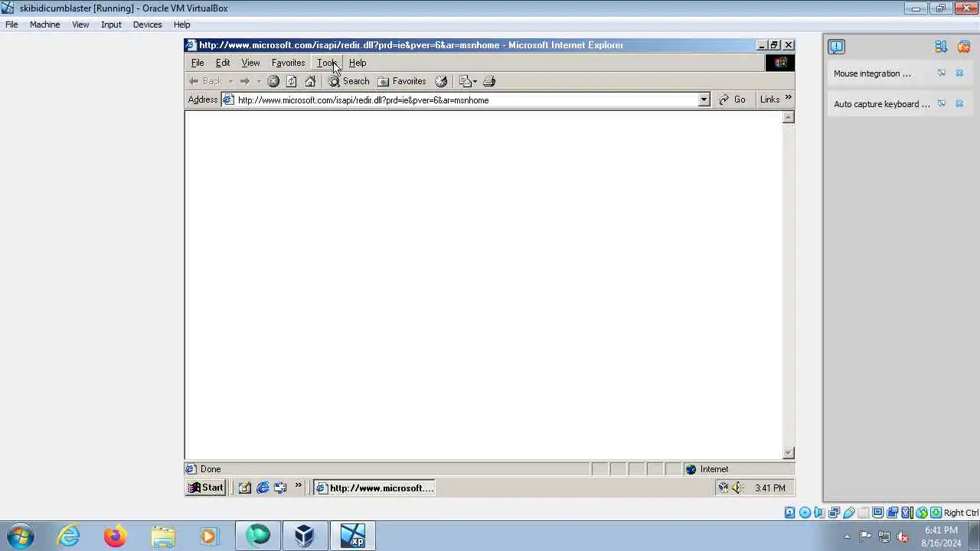This screenshot has height=551, width=980.
Task: Expand the Mouse integration notification text
Action: click(x=872, y=73)
